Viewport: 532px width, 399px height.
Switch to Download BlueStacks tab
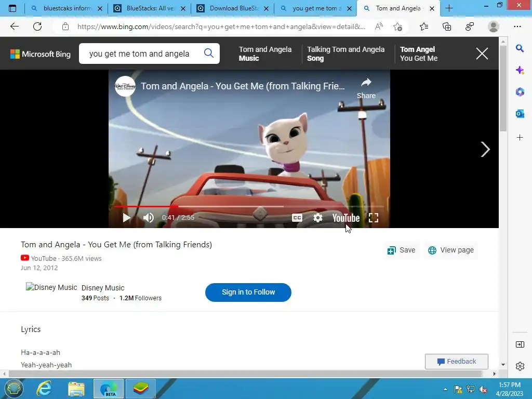pyautogui.click(x=233, y=8)
